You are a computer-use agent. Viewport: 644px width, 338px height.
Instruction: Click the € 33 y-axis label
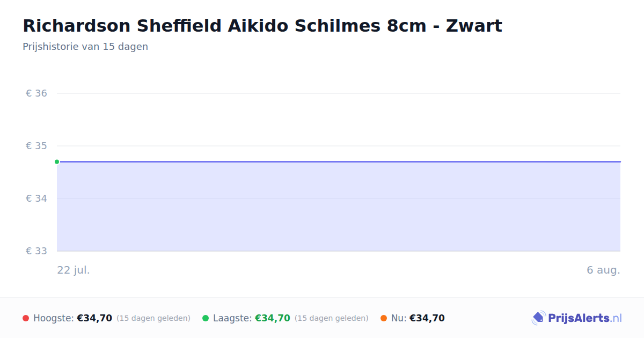tap(36, 251)
